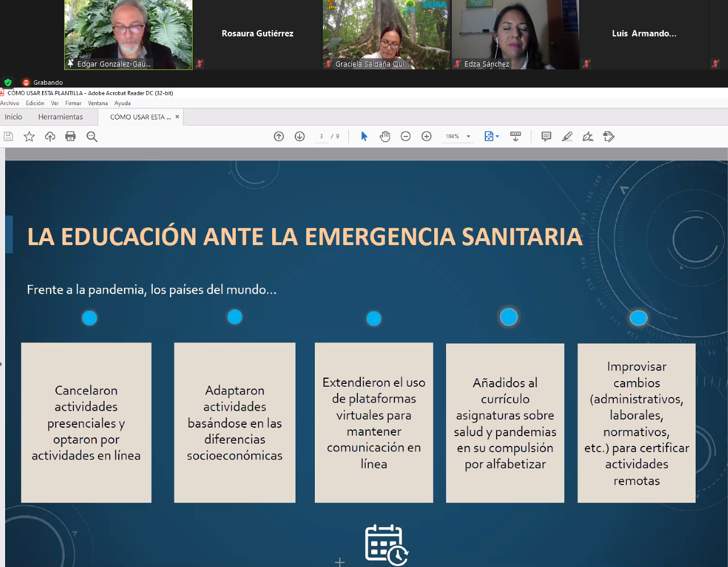Switch to the Herramientas tab

(x=61, y=117)
